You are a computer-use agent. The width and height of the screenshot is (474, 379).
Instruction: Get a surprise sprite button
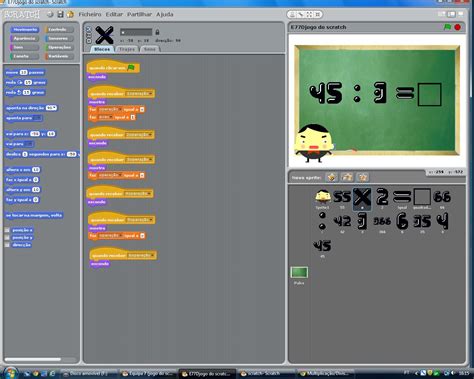[363, 177]
